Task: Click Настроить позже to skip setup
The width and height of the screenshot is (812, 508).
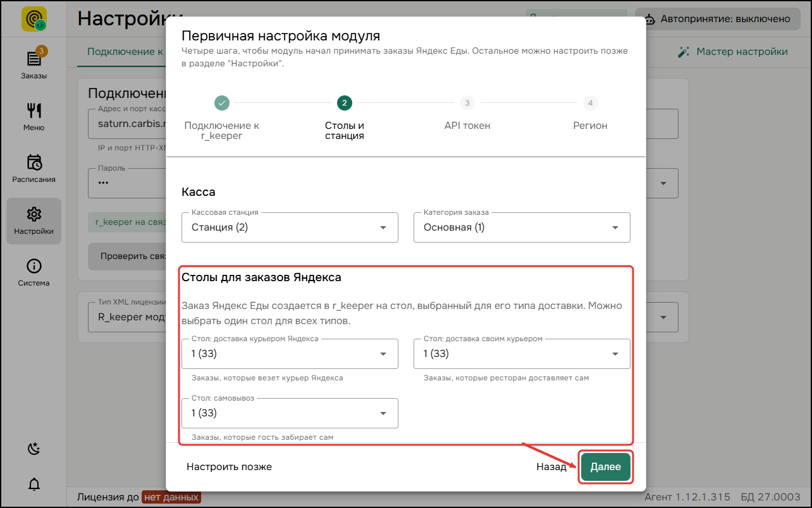Action: (229, 467)
